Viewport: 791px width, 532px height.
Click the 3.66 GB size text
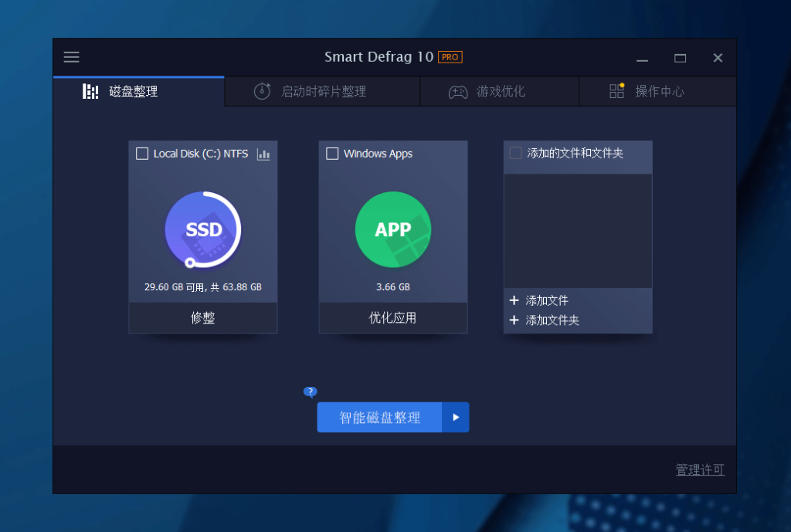click(393, 287)
